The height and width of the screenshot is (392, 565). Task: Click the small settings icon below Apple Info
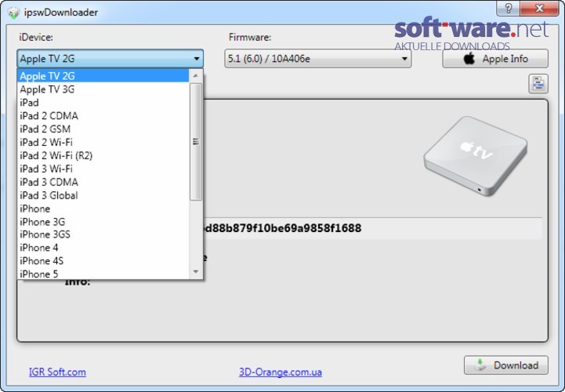pos(538,84)
